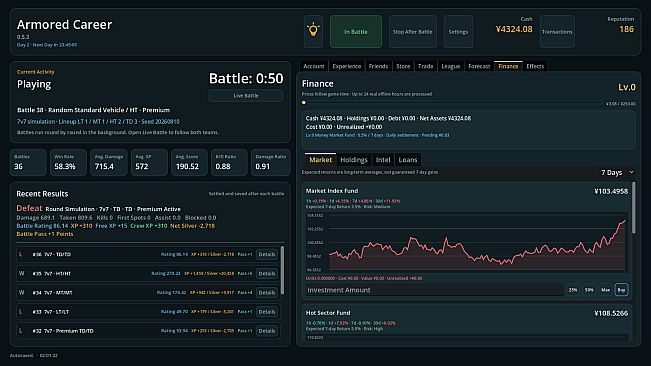Click the Armored Career title

pyautogui.click(x=64, y=24)
